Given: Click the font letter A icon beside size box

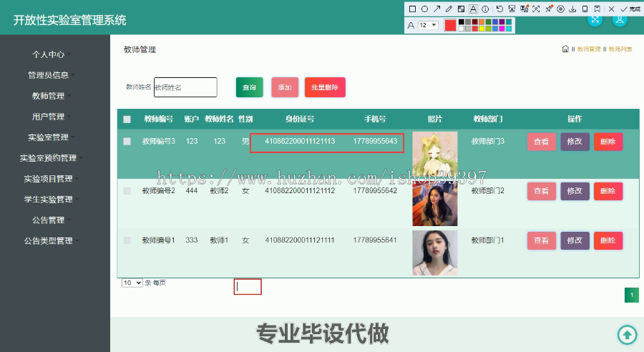Looking at the screenshot, I should point(411,26).
